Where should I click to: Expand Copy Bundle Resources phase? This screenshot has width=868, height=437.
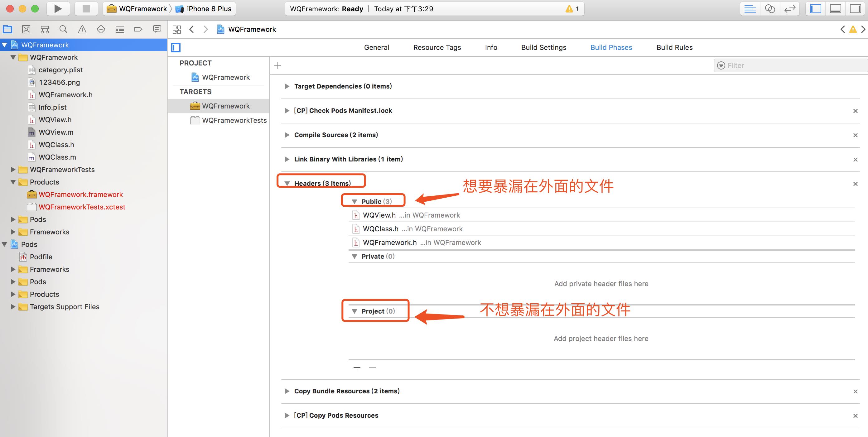click(287, 391)
